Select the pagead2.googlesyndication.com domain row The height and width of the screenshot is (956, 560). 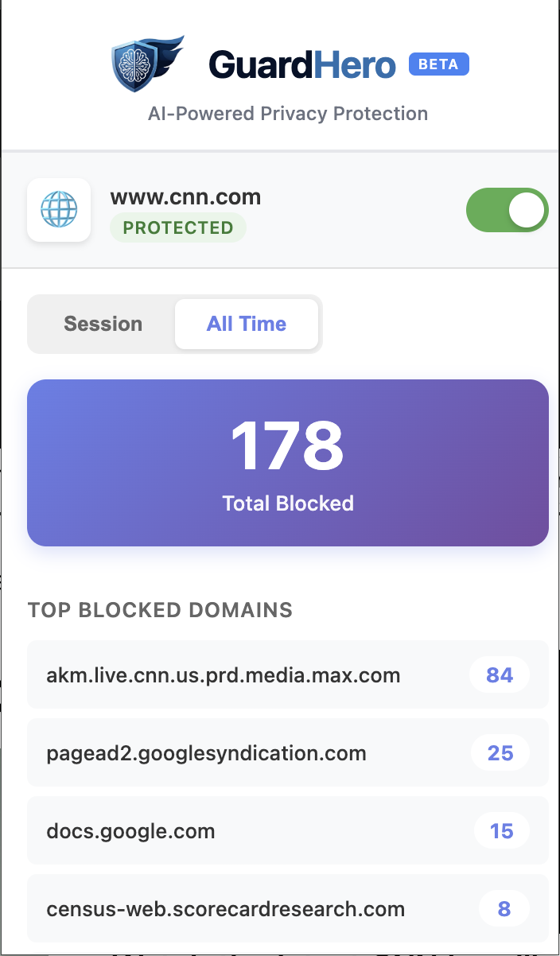206,753
